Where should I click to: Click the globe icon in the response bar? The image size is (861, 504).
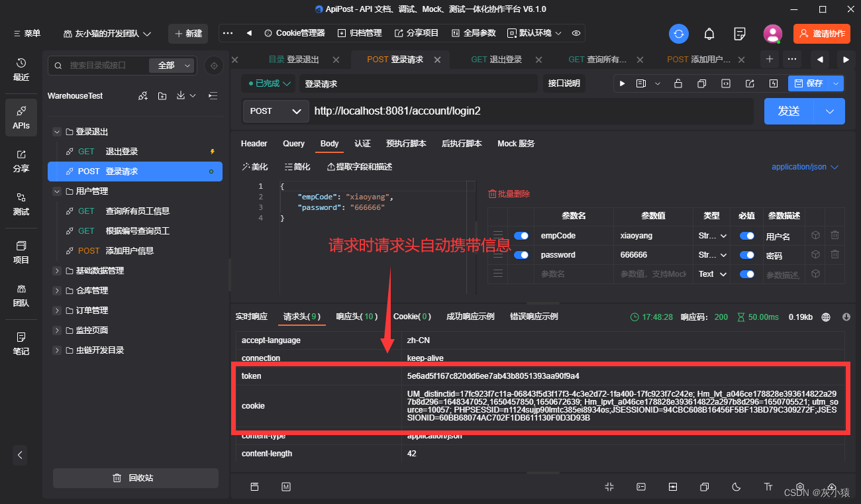point(826,317)
